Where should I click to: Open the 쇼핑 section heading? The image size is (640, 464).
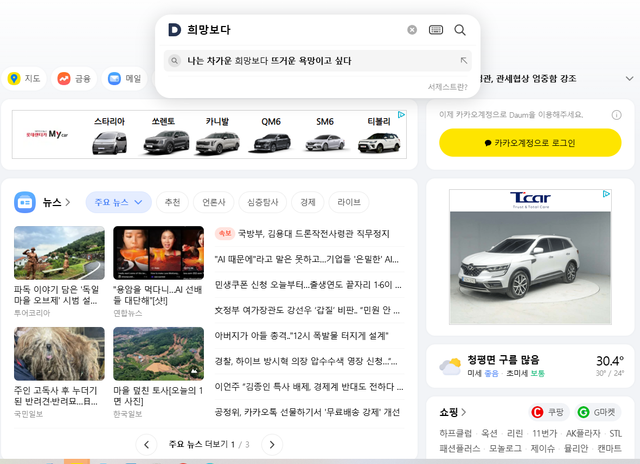pos(452,413)
